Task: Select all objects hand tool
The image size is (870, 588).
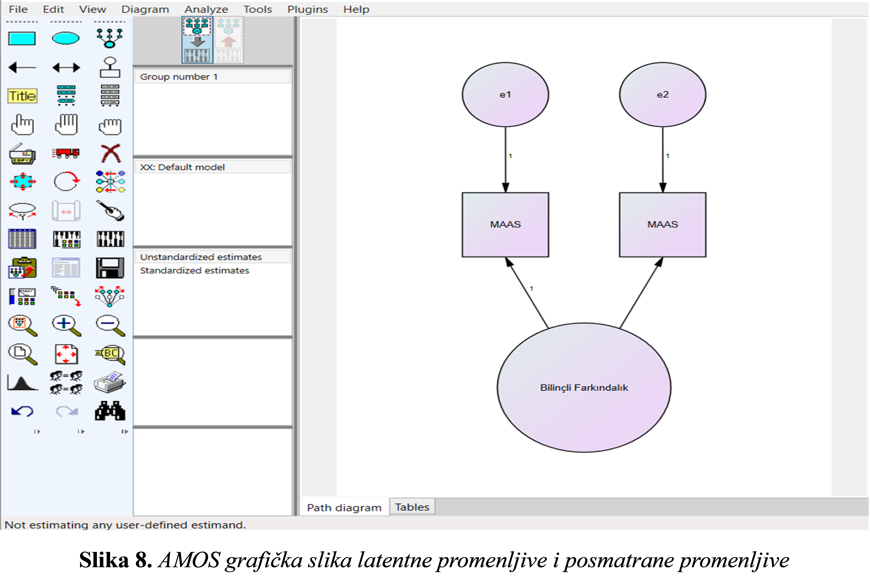Action: coord(66,125)
